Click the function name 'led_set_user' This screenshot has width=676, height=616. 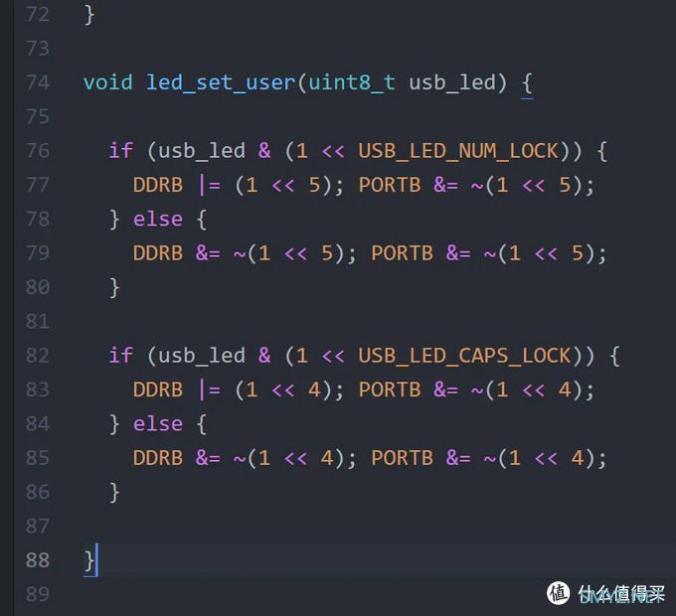coord(221,82)
